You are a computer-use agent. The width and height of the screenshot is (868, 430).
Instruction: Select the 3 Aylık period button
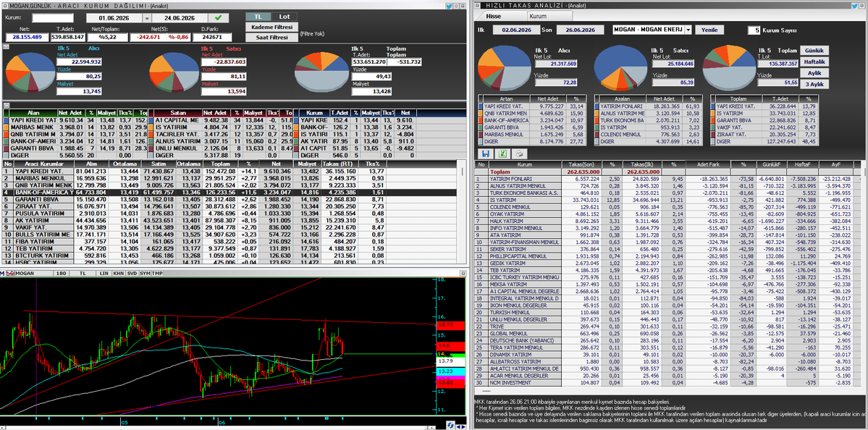coord(814,85)
